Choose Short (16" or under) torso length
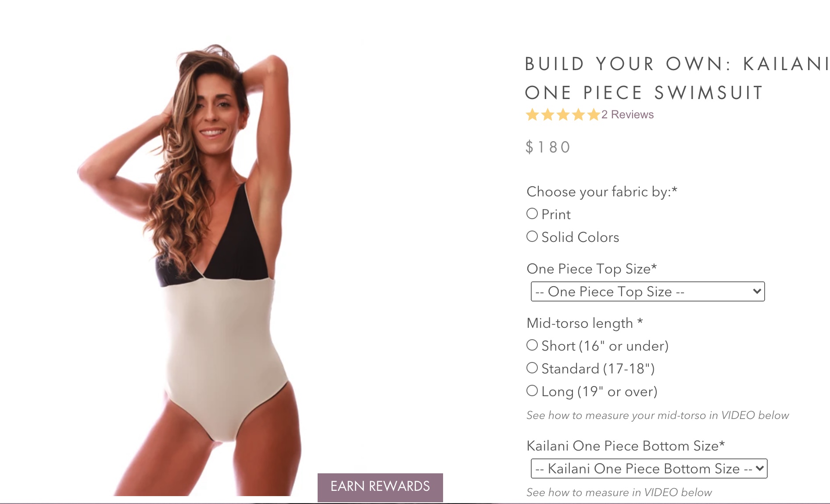Image resolution: width=830 pixels, height=504 pixels. click(532, 345)
